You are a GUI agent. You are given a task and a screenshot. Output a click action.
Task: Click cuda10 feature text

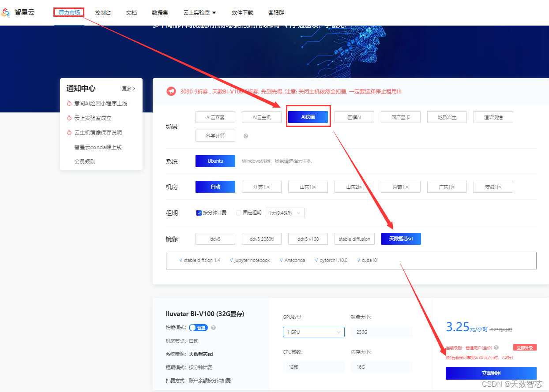click(x=369, y=260)
